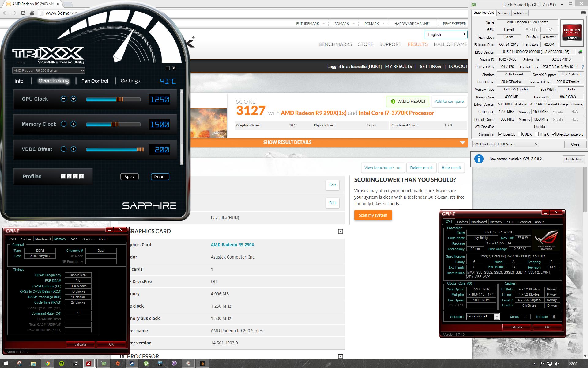Toggle CUDA checkbox in GPU-Z

tap(519, 134)
